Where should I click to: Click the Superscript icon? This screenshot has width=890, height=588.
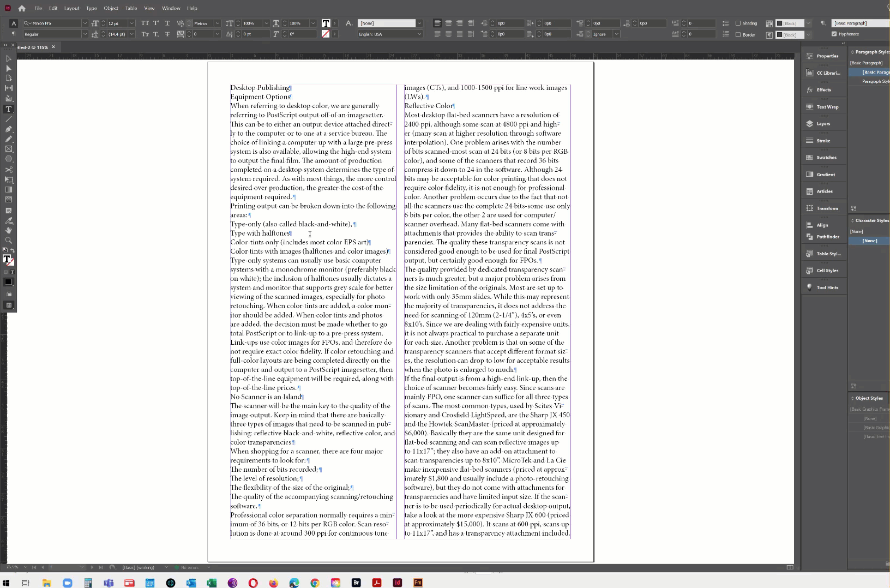coord(156,23)
